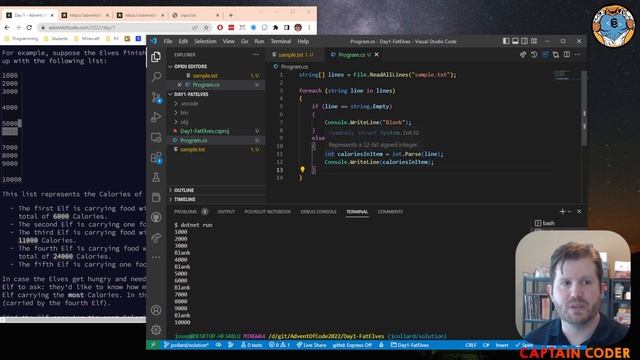The width and height of the screenshot is (640, 360).
Task: Click the remote window status bar button
Action: tap(153, 345)
